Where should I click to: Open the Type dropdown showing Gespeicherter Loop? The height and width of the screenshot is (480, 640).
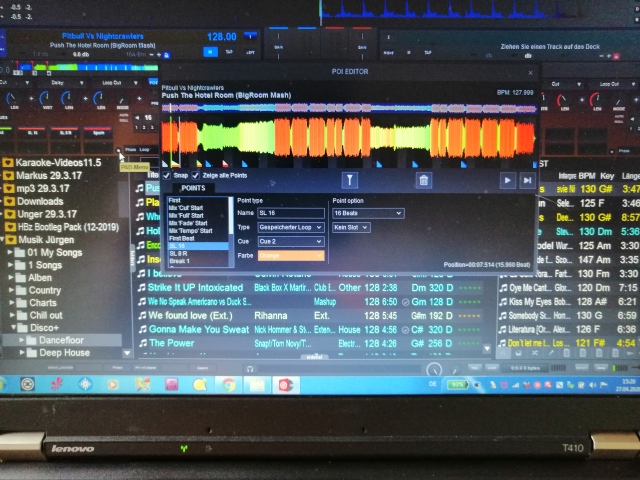point(291,227)
